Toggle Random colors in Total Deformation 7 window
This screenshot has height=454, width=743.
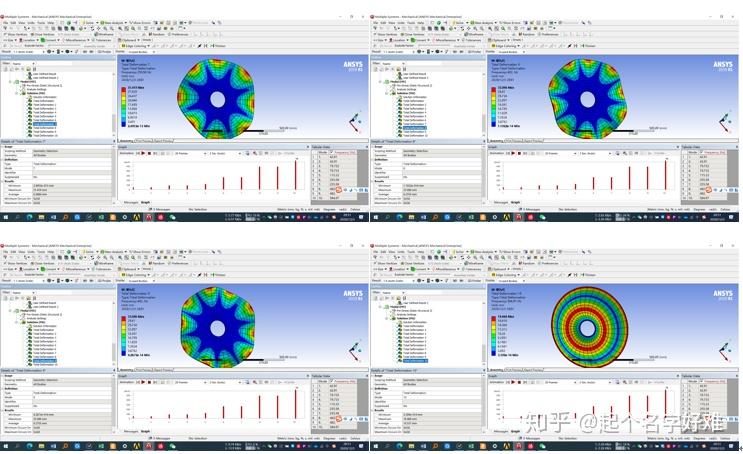[x=155, y=34]
